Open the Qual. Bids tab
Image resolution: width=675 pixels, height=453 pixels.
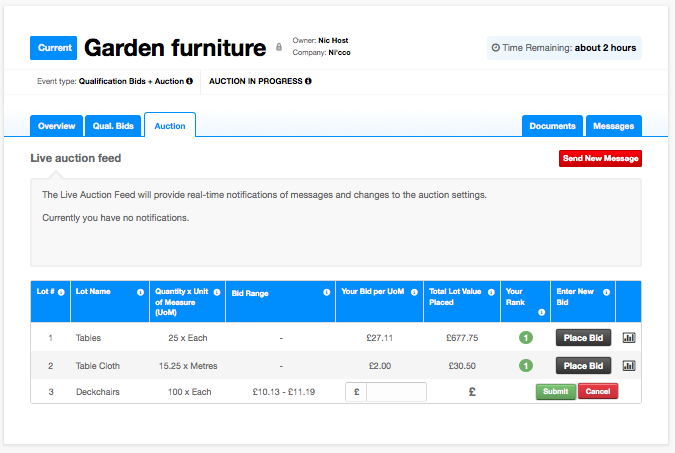click(113, 126)
